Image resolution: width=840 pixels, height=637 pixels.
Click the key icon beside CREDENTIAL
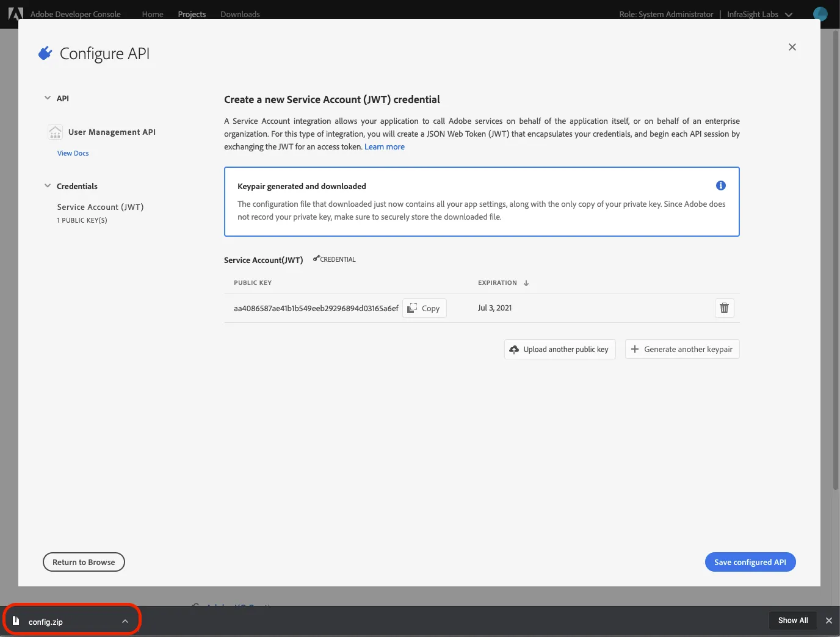316,259
